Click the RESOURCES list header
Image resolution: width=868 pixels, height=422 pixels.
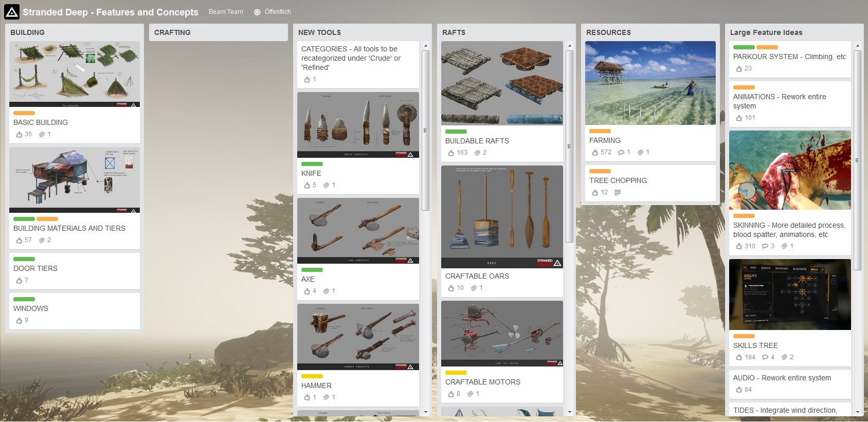pyautogui.click(x=608, y=32)
